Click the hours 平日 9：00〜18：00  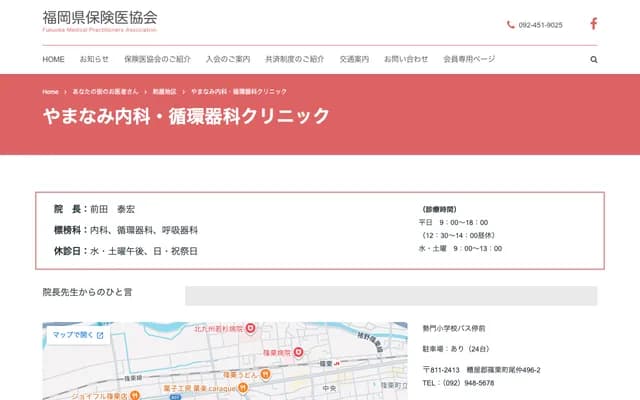coord(453,222)
